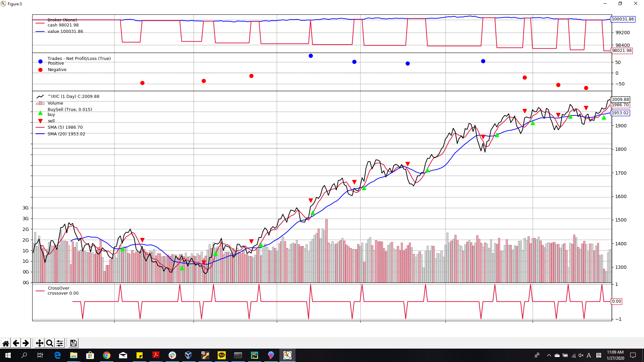Save the figure with the disk icon
Screen dimensions: 644x362
coord(73,343)
